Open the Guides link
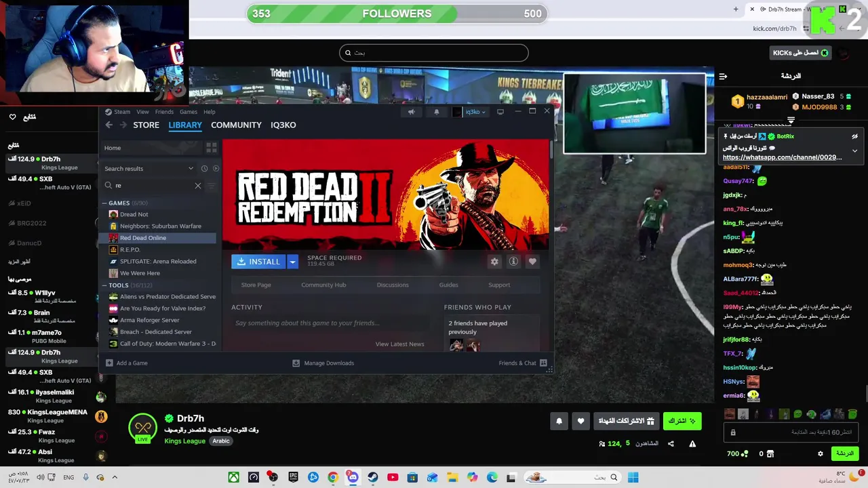868x488 pixels. [x=448, y=285]
